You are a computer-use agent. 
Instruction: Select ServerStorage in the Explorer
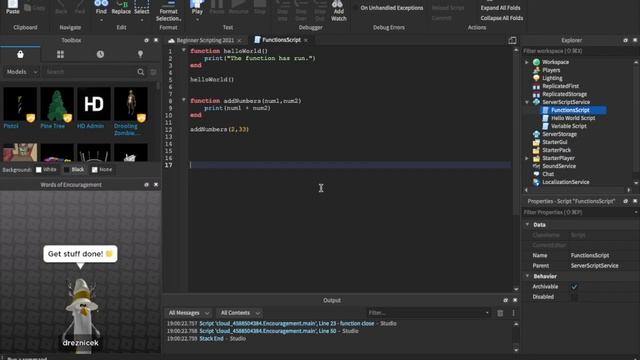tap(559, 134)
